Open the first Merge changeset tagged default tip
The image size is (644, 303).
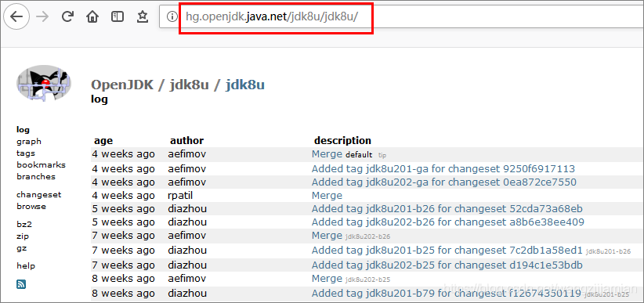click(327, 154)
